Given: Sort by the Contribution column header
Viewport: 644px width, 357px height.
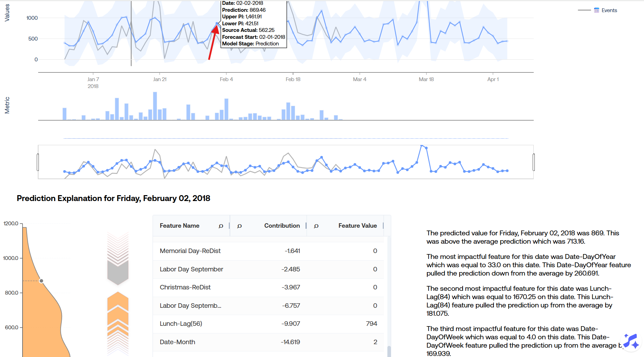Looking at the screenshot, I should (x=282, y=226).
